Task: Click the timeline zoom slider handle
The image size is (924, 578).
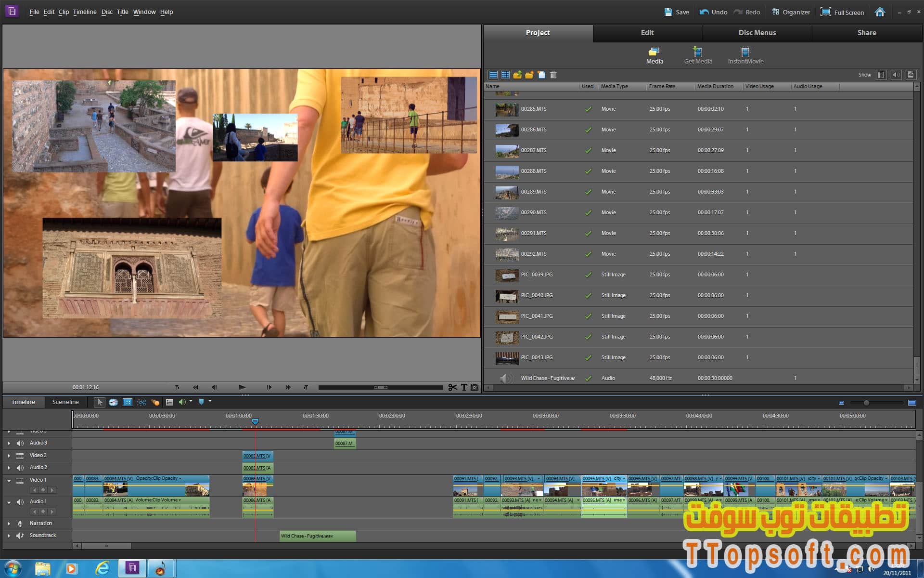Action: pos(866,403)
